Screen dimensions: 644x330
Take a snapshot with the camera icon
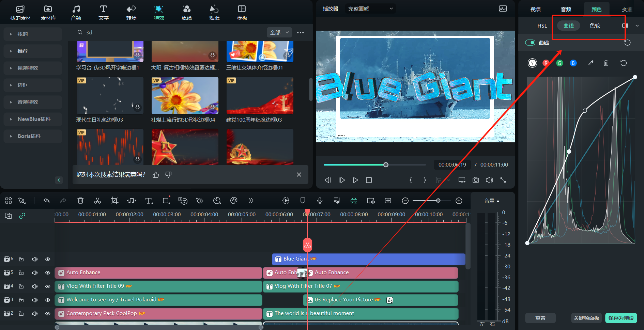[x=476, y=180]
